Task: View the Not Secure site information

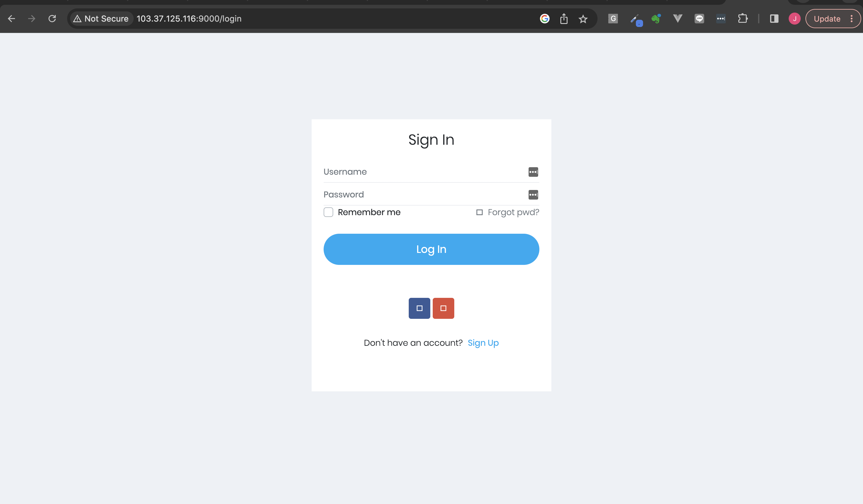Action: (x=101, y=19)
